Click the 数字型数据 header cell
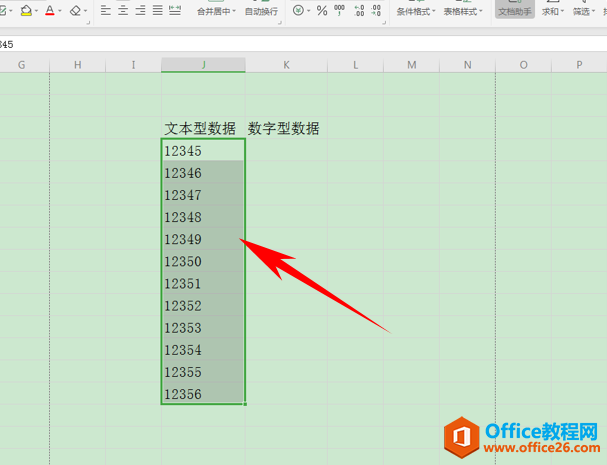 tap(286, 128)
